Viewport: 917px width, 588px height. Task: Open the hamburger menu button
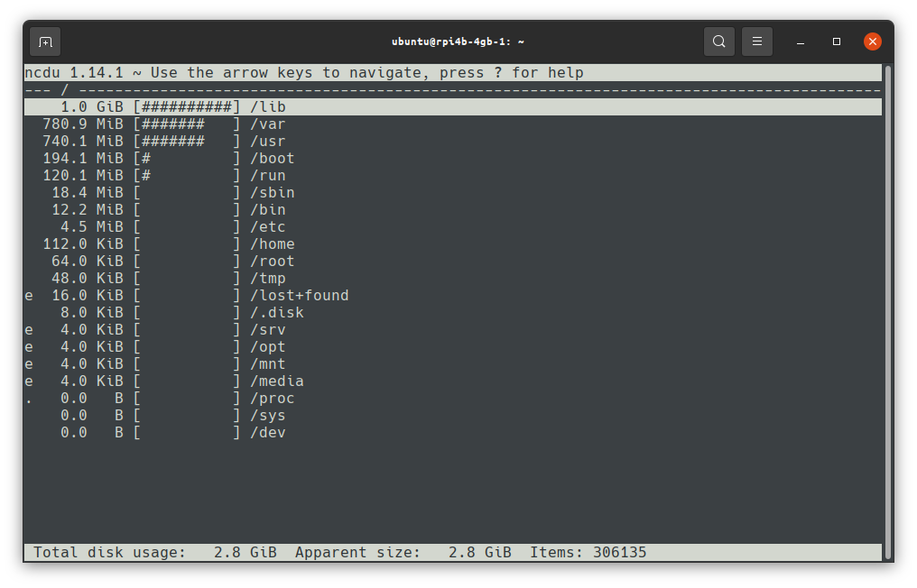click(x=757, y=41)
